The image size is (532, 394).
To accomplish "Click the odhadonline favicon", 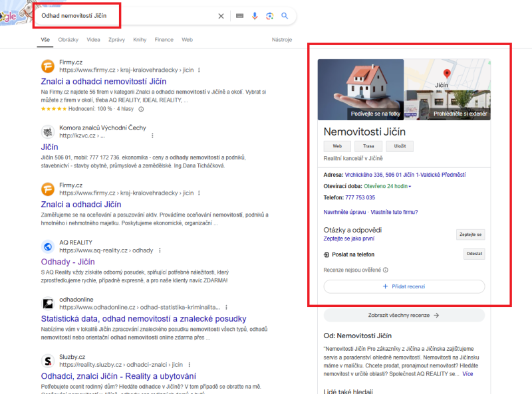I will [x=48, y=304].
